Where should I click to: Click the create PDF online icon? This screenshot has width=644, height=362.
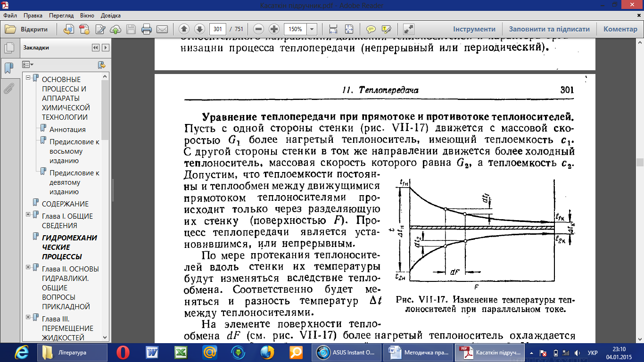(84, 29)
